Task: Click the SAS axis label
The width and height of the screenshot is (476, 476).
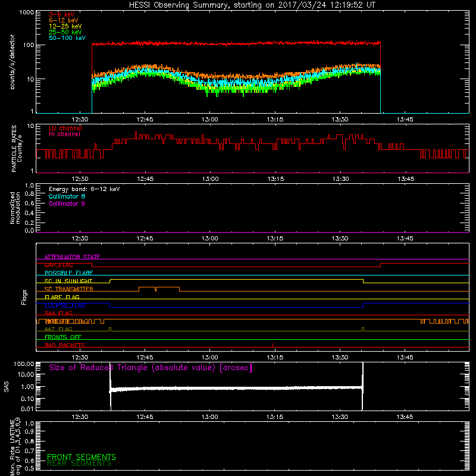Action: [x=7, y=387]
